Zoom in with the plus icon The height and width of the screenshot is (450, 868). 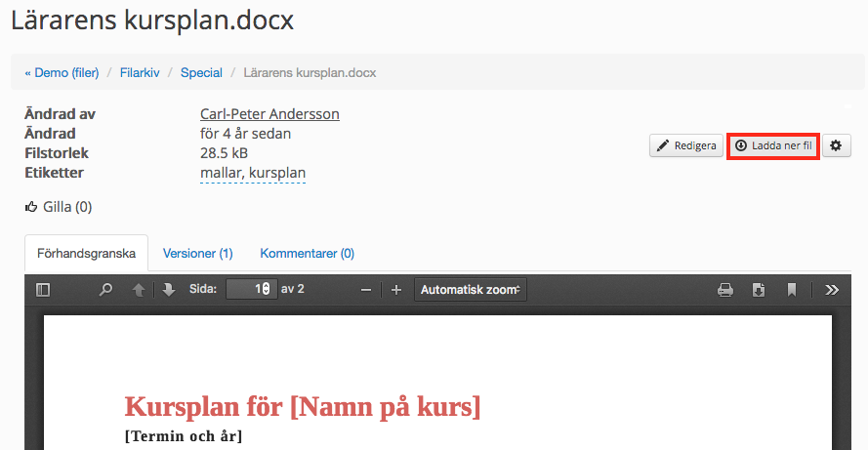[x=395, y=290]
